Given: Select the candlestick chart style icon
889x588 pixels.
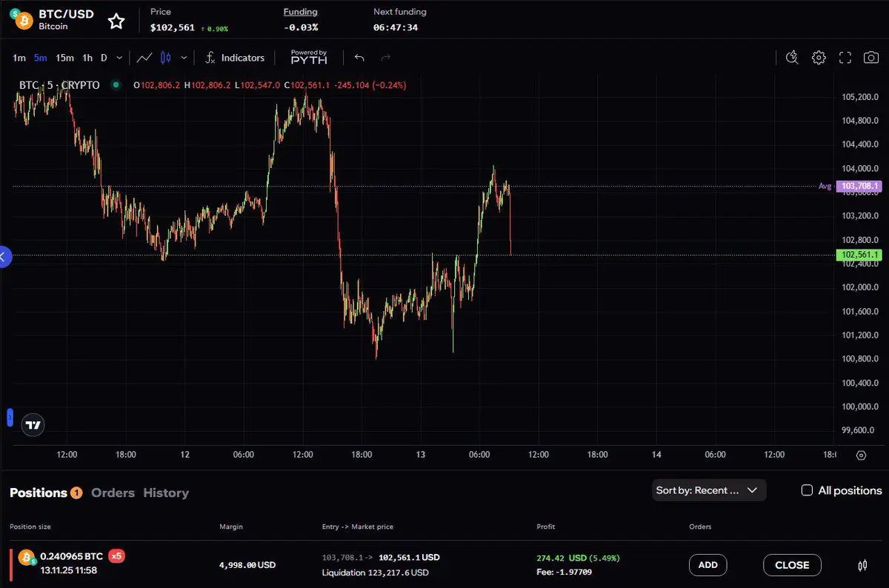Looking at the screenshot, I should (x=166, y=58).
